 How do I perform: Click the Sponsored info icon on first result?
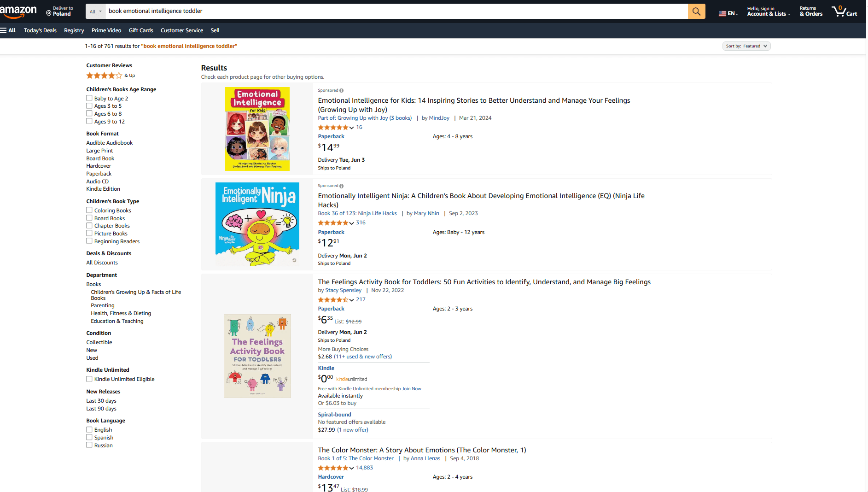(341, 90)
